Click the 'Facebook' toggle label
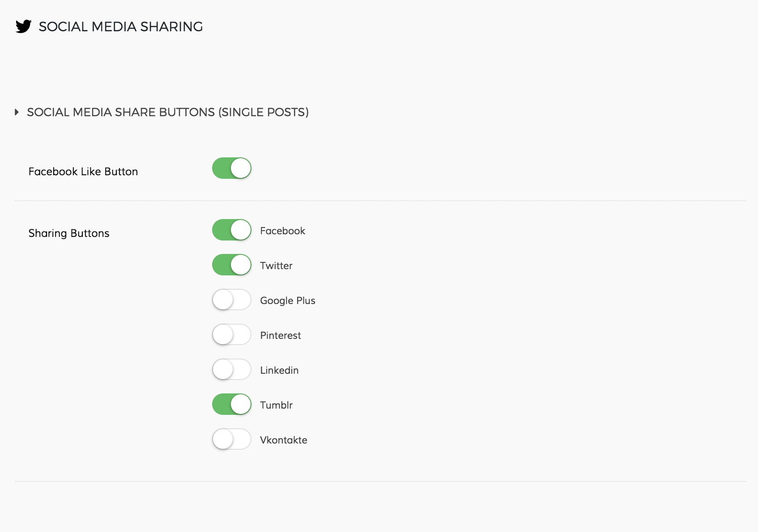This screenshot has height=532, width=758. pyautogui.click(x=283, y=231)
